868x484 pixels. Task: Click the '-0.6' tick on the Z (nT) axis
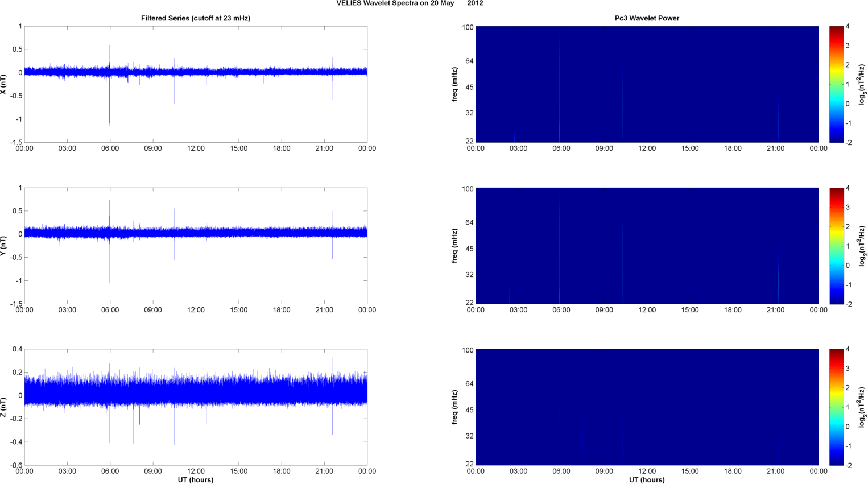click(16, 465)
